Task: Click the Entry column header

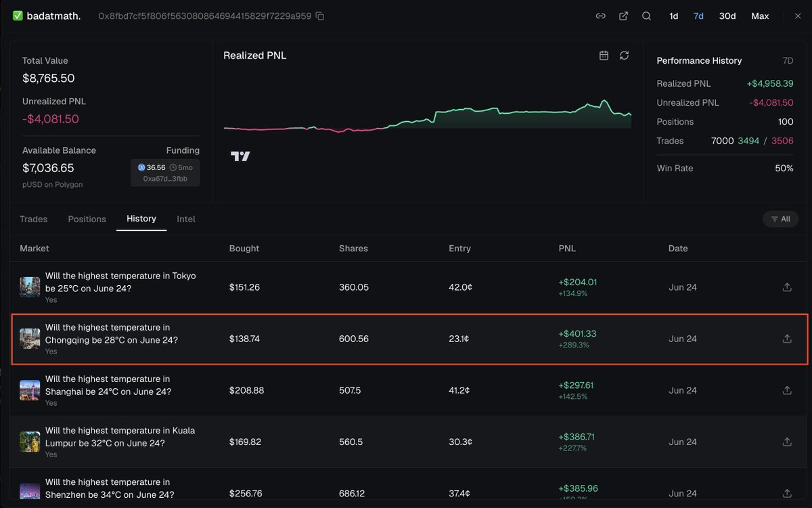Action: pos(459,249)
